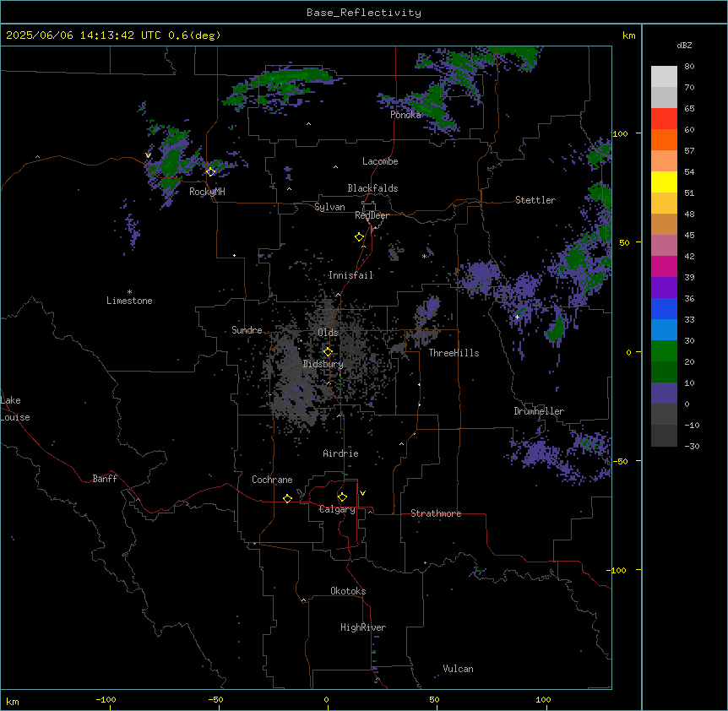Click the Strathmore label
Image resolution: width=728 pixels, height=711 pixels.
coord(436,513)
